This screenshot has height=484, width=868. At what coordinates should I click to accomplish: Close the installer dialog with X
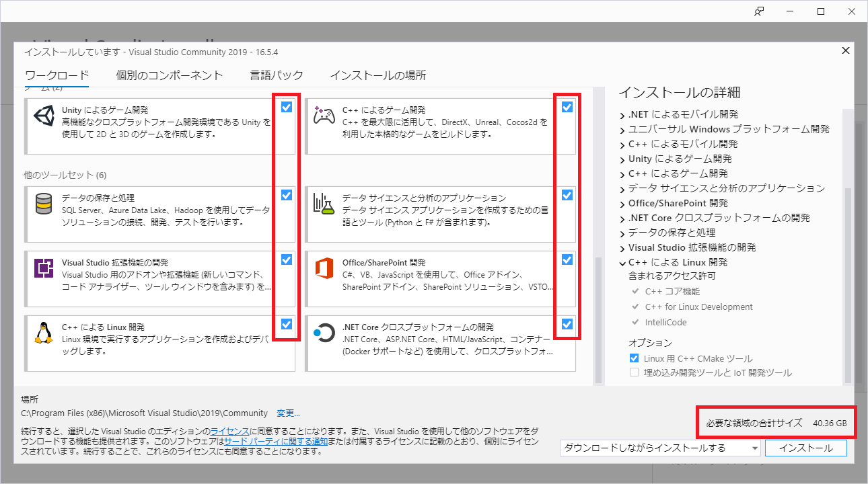click(846, 50)
